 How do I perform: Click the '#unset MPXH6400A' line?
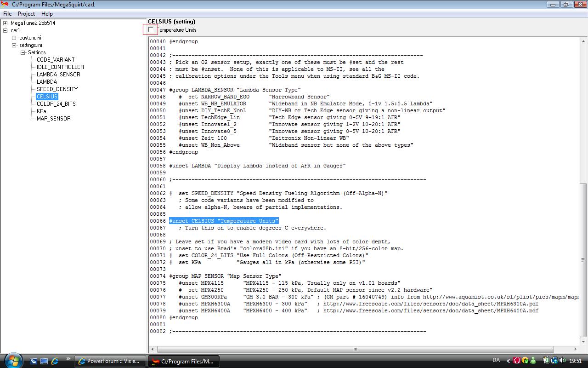tap(358, 310)
